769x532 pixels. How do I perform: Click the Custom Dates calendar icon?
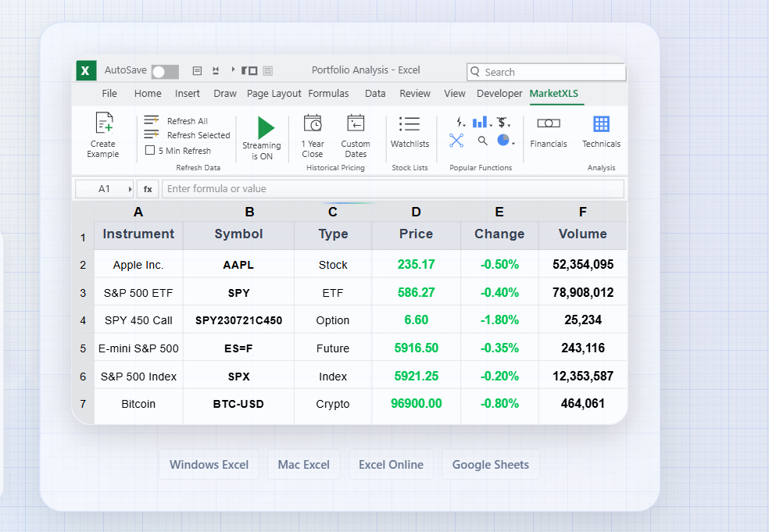356,123
